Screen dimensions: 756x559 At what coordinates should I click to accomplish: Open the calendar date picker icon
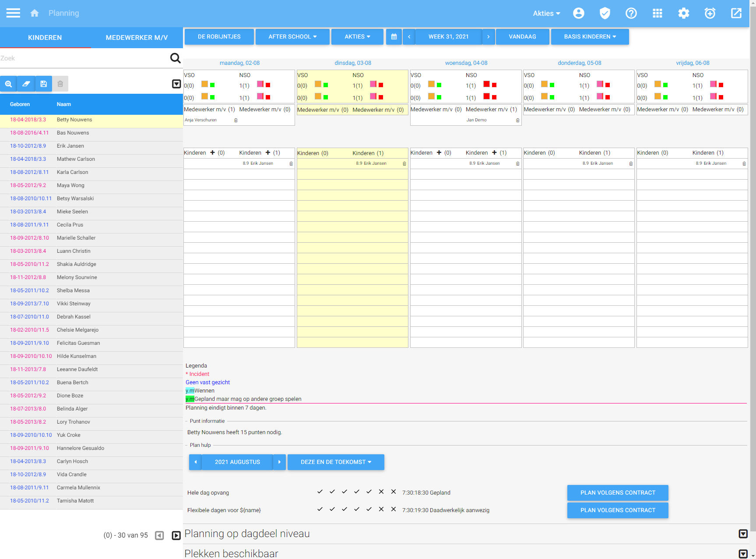pos(394,37)
